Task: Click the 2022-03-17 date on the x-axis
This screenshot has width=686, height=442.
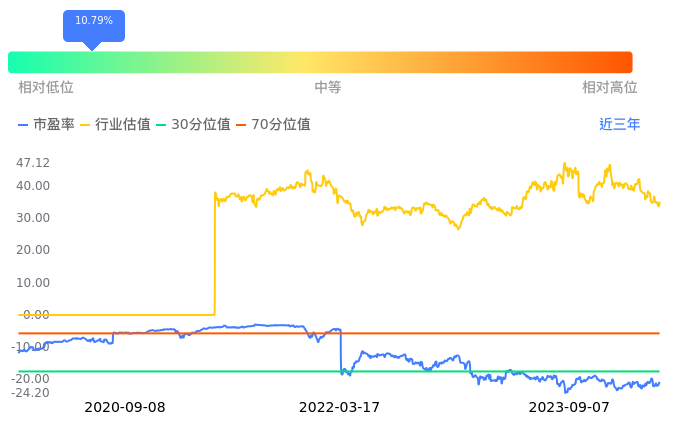Action: pyautogui.click(x=340, y=408)
